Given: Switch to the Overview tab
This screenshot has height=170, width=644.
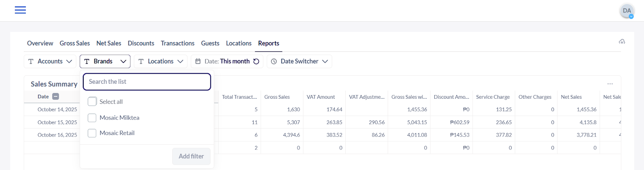Looking at the screenshot, I should (x=40, y=43).
